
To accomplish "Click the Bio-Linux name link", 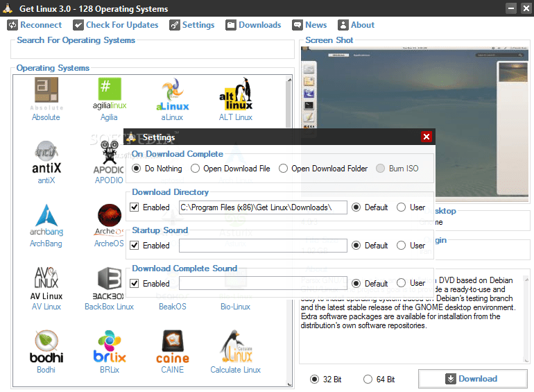I will tap(235, 307).
